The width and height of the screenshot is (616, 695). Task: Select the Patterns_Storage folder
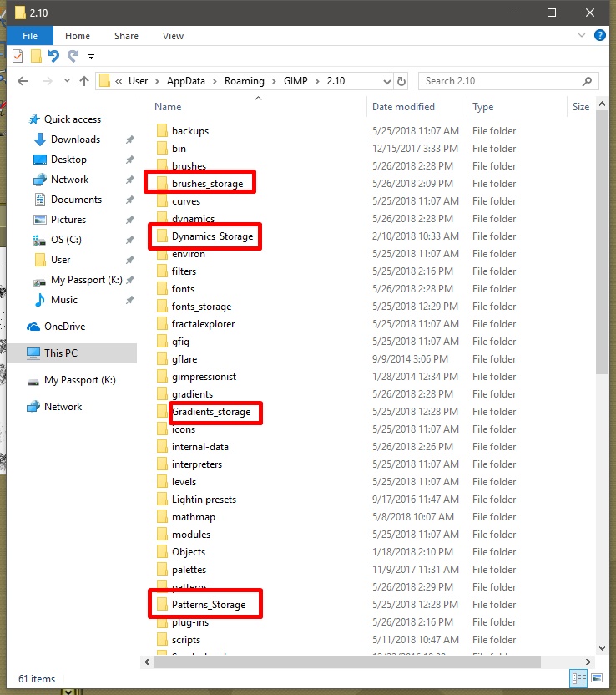pyautogui.click(x=209, y=605)
